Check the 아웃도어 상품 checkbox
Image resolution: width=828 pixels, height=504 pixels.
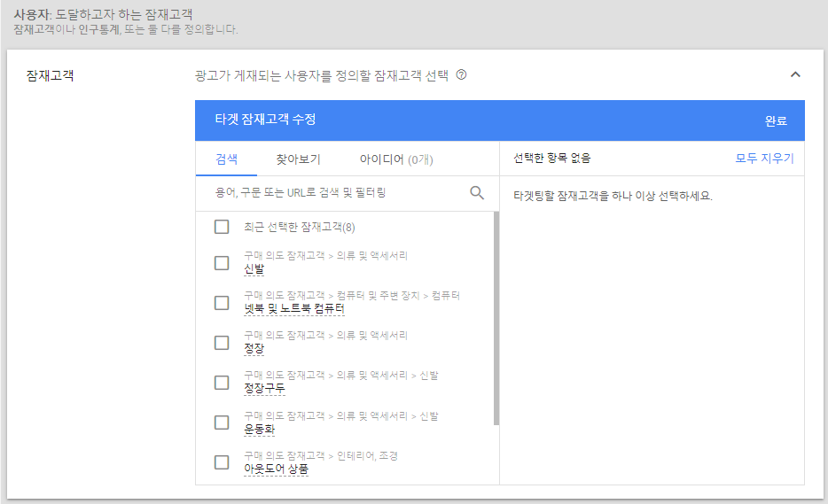pyautogui.click(x=222, y=462)
